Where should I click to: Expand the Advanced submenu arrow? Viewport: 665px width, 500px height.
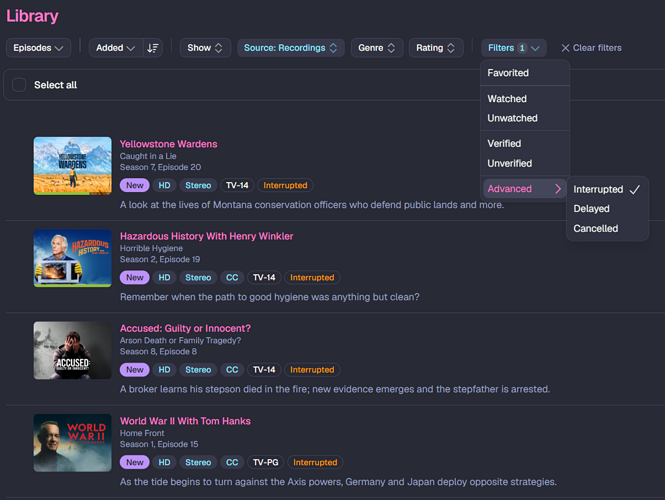coord(558,189)
